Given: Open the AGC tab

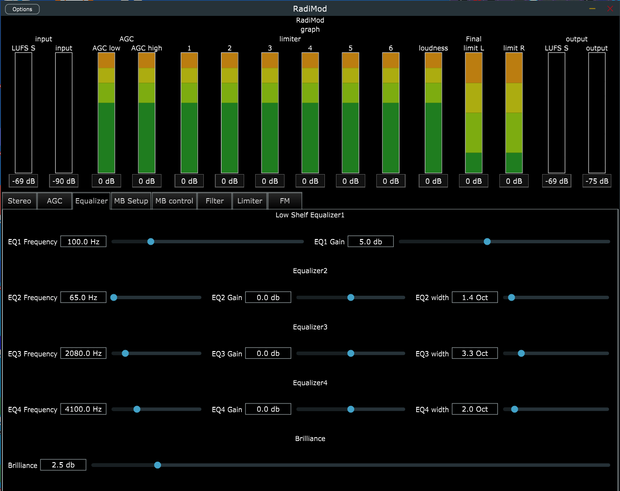Looking at the screenshot, I should coord(54,201).
